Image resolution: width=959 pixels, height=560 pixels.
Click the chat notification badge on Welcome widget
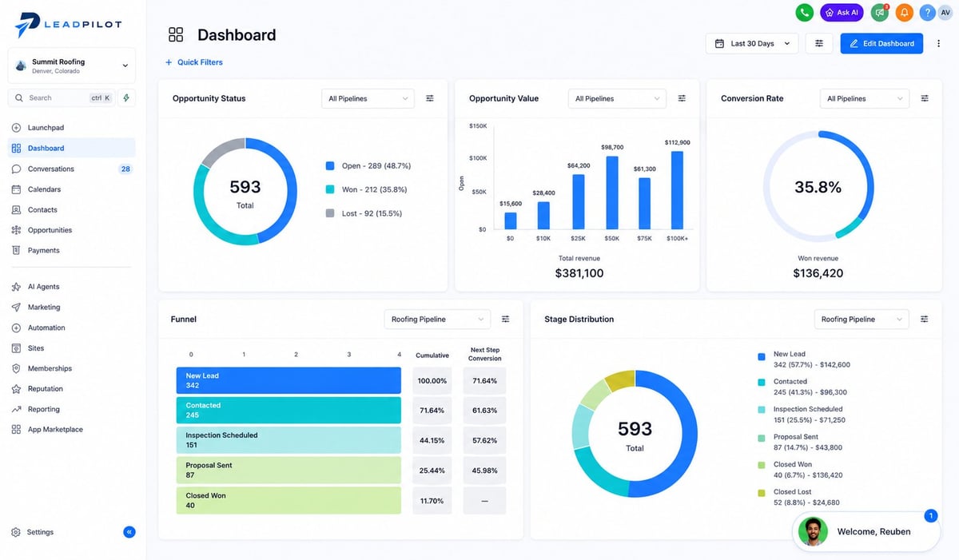930,516
